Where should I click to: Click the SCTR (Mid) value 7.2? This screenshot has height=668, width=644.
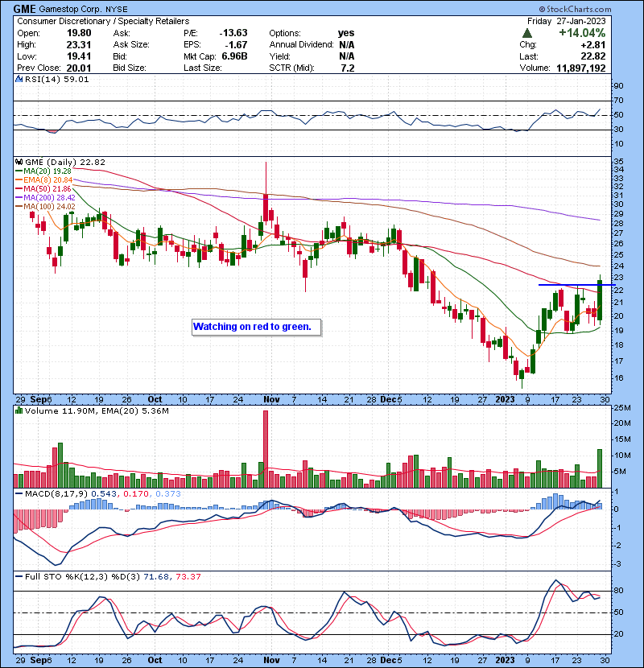[x=348, y=68]
